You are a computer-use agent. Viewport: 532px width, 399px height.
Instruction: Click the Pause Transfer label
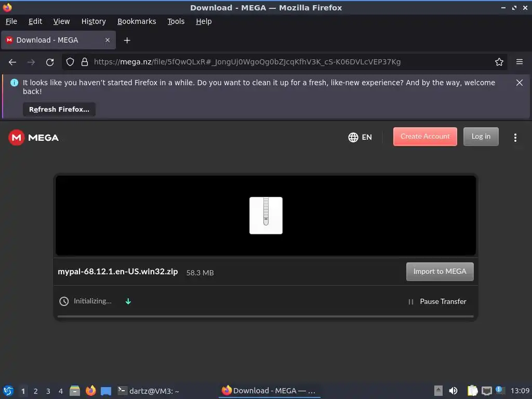pos(443,301)
